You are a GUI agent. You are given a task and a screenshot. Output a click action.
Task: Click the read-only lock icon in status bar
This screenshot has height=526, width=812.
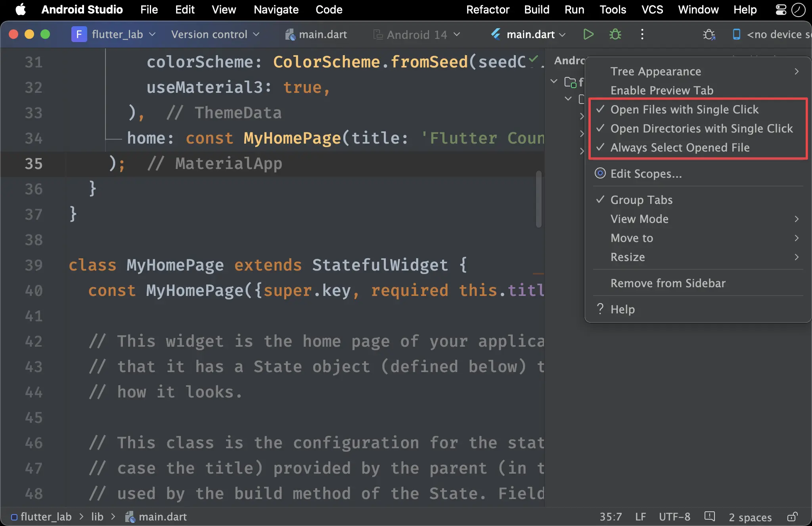[x=792, y=517]
